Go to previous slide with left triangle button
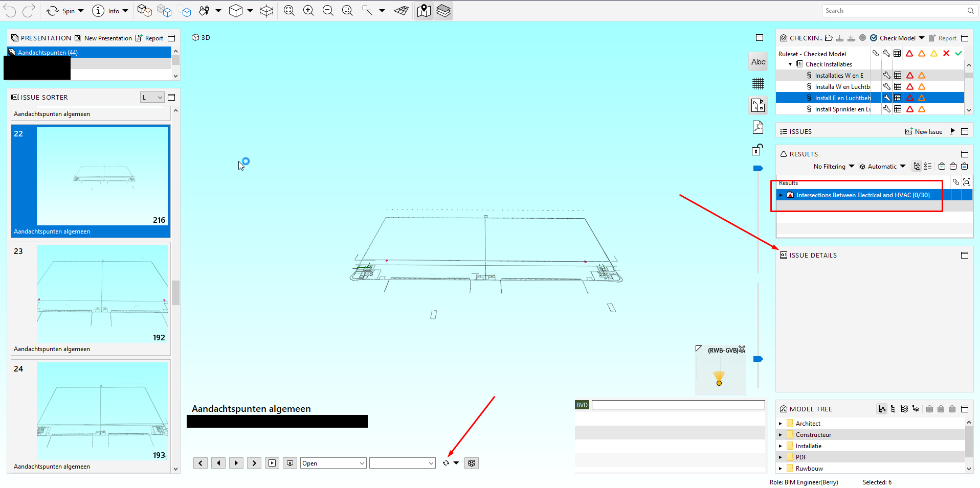The image size is (980, 488). pyautogui.click(x=218, y=463)
